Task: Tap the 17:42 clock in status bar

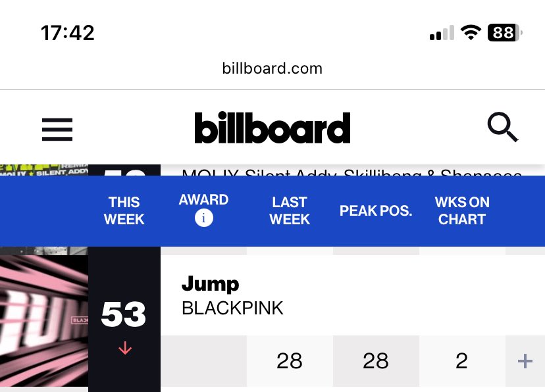Action: [67, 33]
